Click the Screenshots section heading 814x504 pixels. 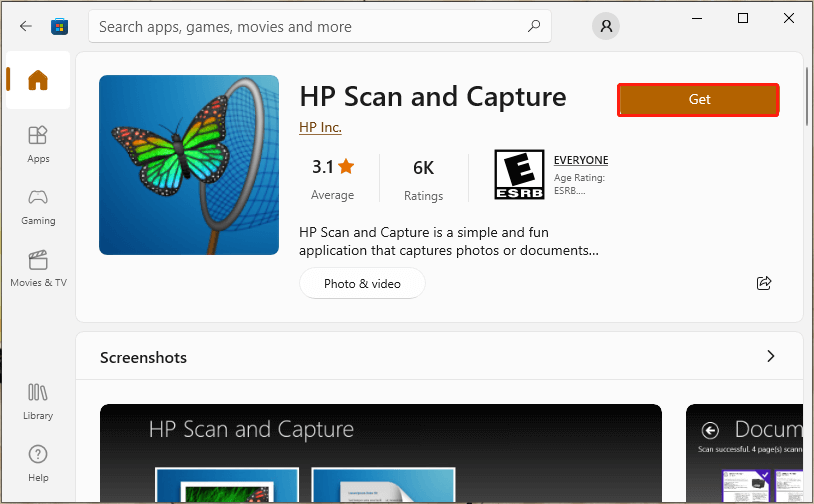[x=143, y=358]
